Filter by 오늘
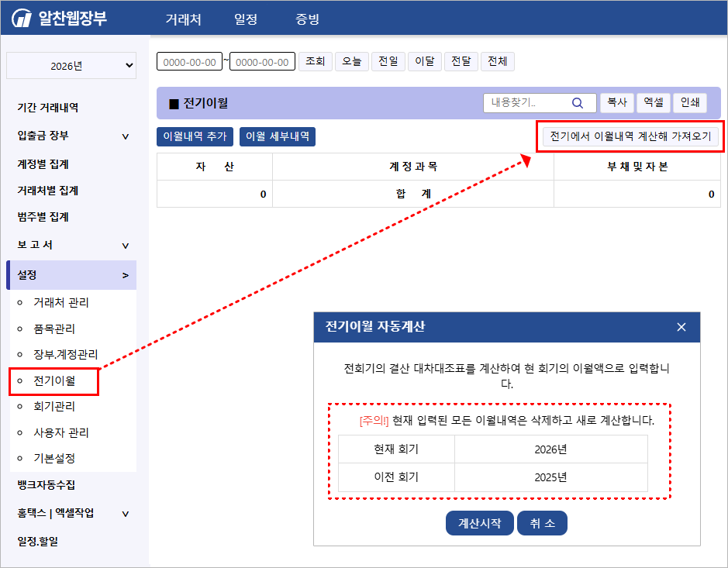This screenshot has width=728, height=568. (x=351, y=61)
